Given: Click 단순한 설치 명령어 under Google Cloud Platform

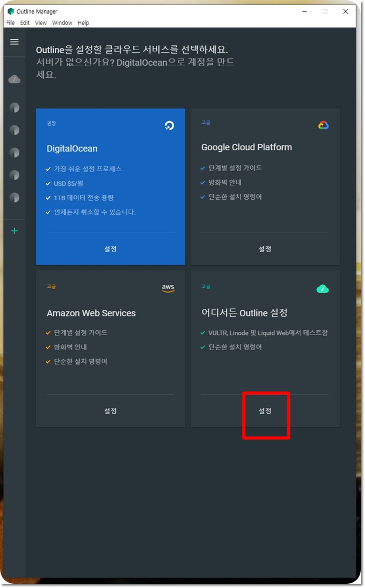Looking at the screenshot, I should pyautogui.click(x=235, y=197).
